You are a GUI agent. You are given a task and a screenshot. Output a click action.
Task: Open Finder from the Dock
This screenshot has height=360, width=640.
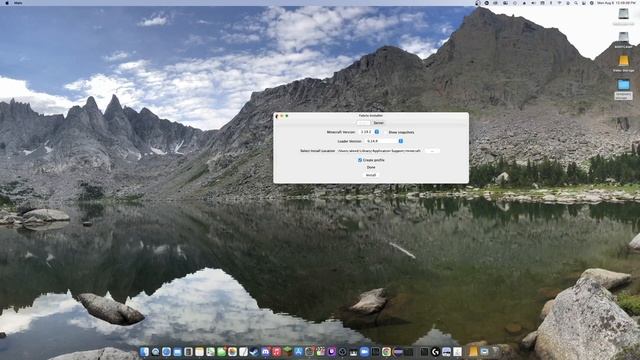144,351
